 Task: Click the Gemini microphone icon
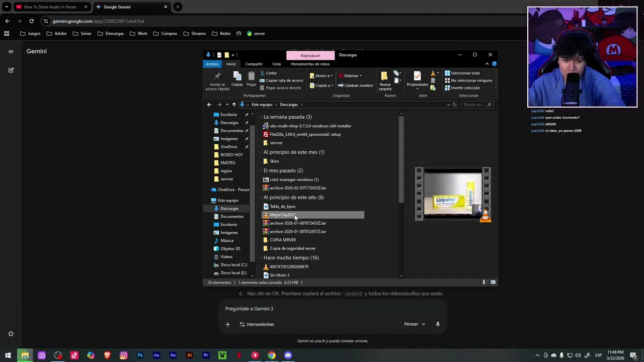click(438, 324)
